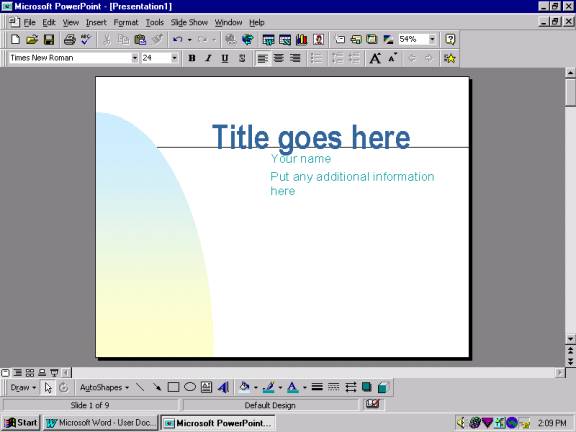Apply fill color with the paint bucket

(244, 388)
